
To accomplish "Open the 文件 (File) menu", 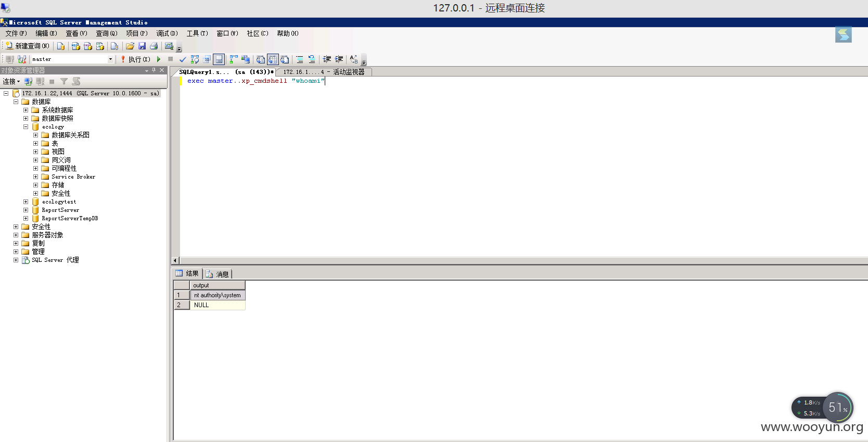I will coord(16,33).
